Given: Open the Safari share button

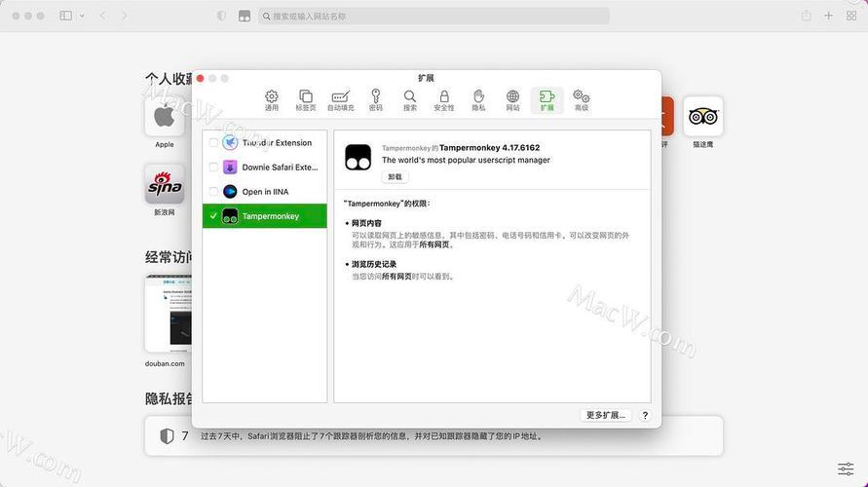Looking at the screenshot, I should [x=806, y=16].
